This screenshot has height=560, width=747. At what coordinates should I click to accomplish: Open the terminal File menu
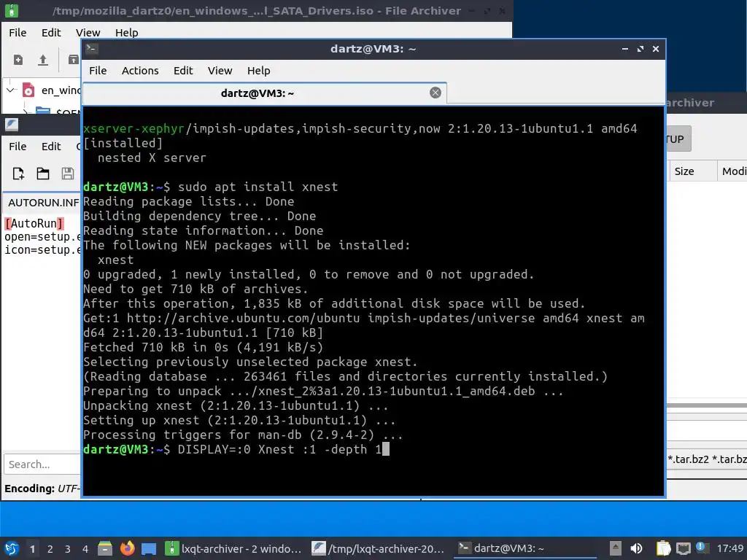(98, 71)
